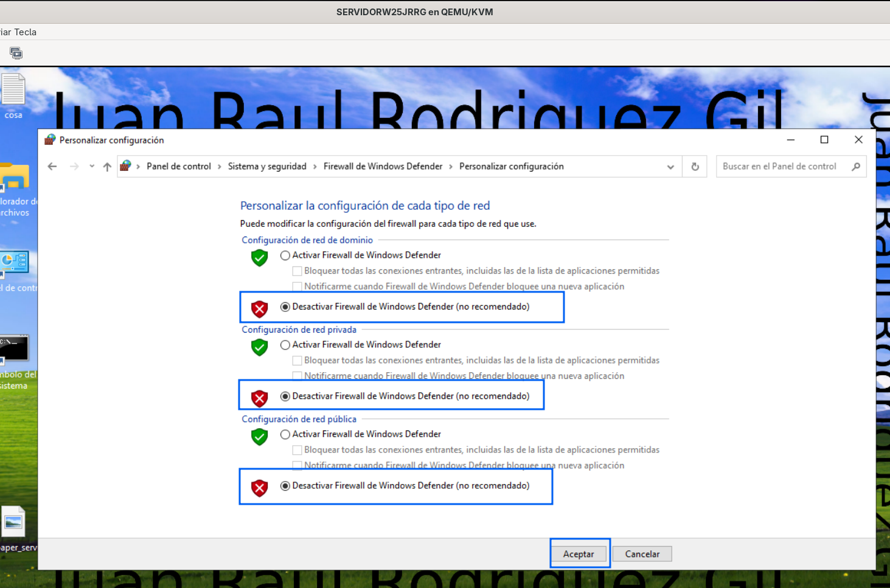Click the green shield in private network section
This screenshot has height=588, width=890.
click(x=260, y=347)
